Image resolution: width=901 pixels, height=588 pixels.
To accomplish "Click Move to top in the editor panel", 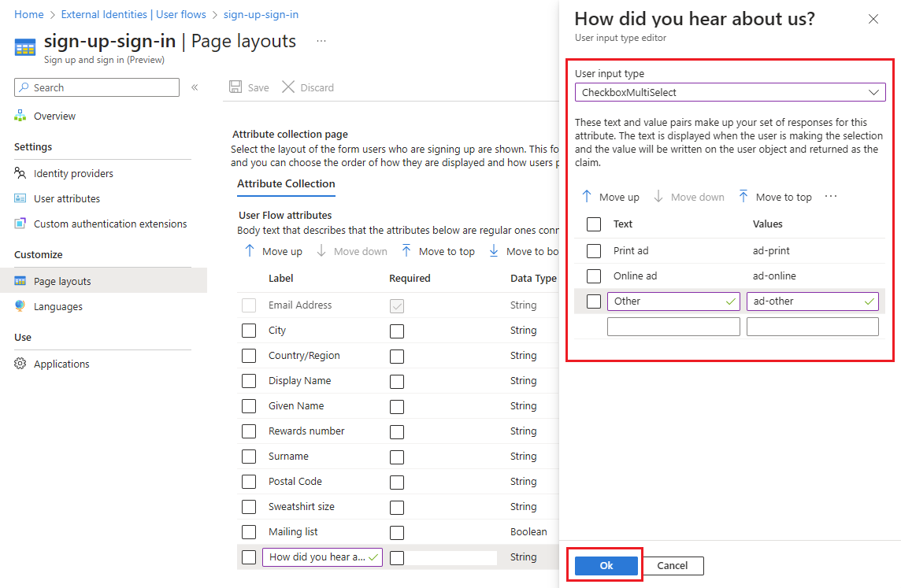I will pyautogui.click(x=775, y=197).
